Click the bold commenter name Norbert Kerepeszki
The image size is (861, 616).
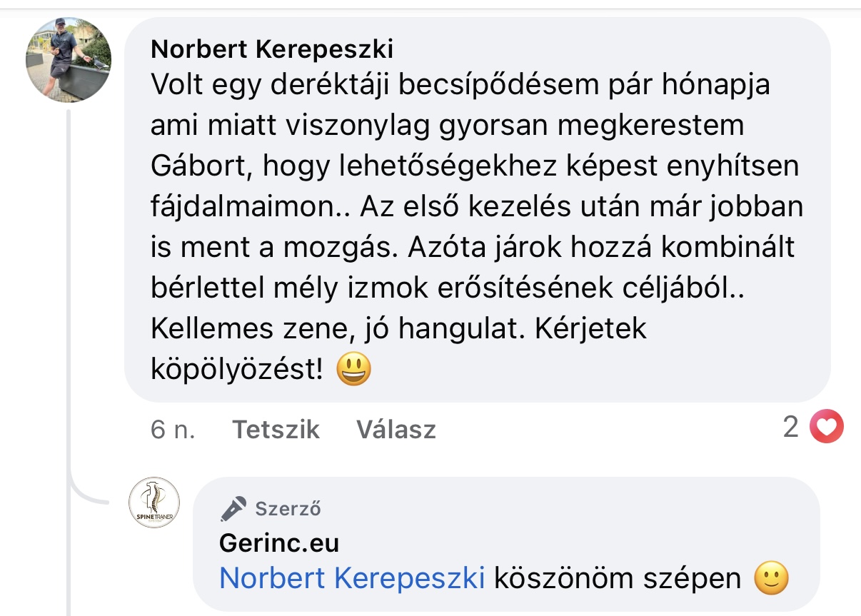(272, 49)
